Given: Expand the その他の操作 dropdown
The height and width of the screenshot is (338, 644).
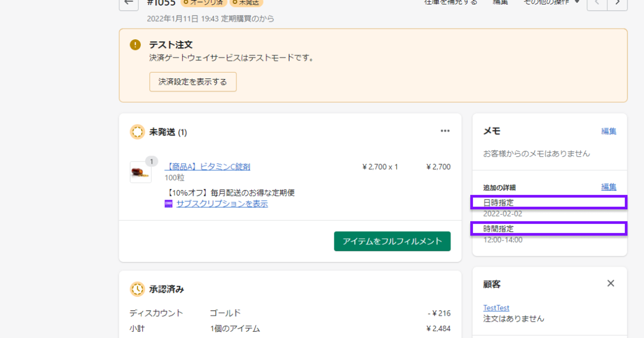Looking at the screenshot, I should coord(551,3).
